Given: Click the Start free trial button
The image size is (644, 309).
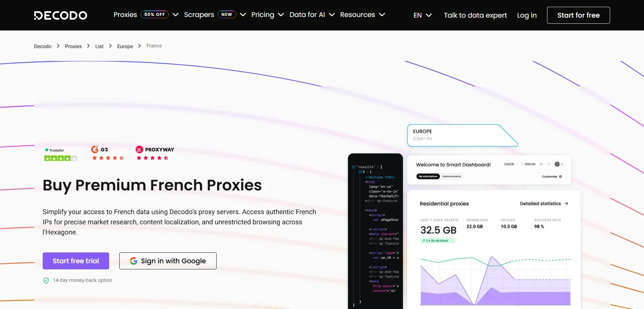Looking at the screenshot, I should [x=76, y=261].
